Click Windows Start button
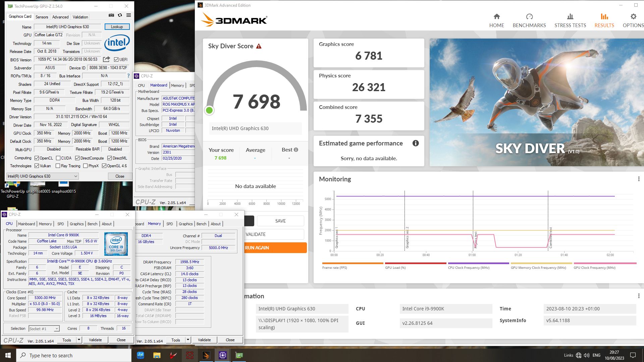The height and width of the screenshot is (362, 644). tap(8, 355)
